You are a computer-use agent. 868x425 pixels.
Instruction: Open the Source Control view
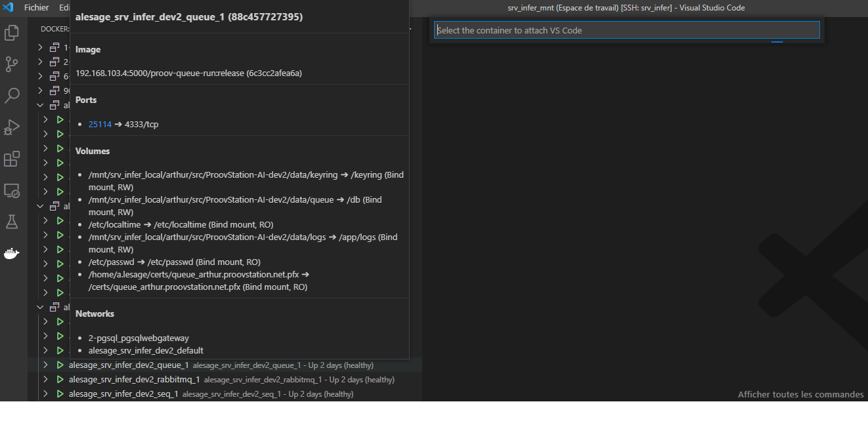11,64
